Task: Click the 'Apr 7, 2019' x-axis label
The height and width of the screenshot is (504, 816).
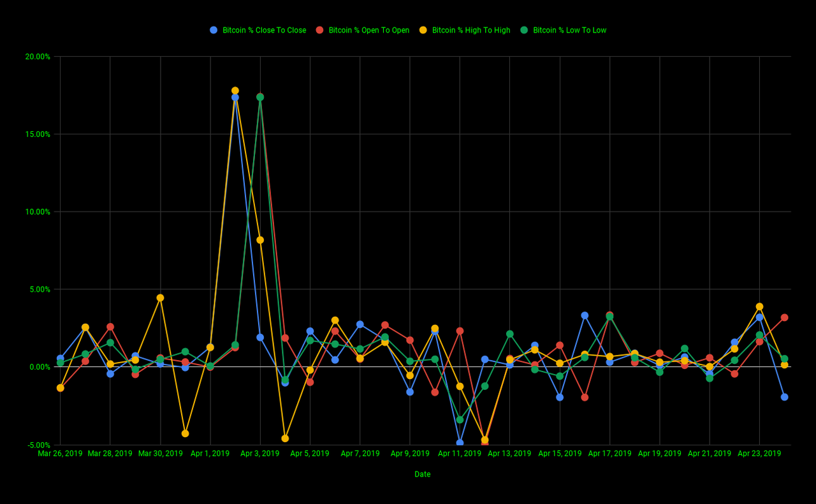Action: click(x=360, y=454)
